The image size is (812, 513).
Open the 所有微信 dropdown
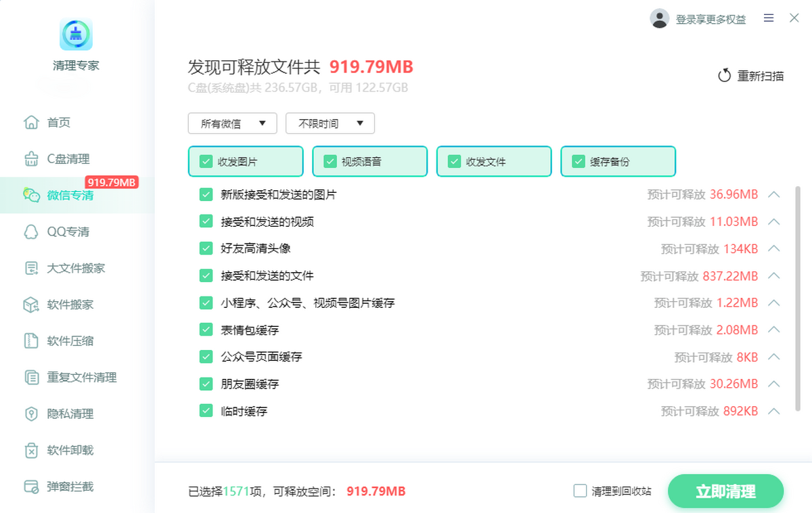[x=233, y=123]
